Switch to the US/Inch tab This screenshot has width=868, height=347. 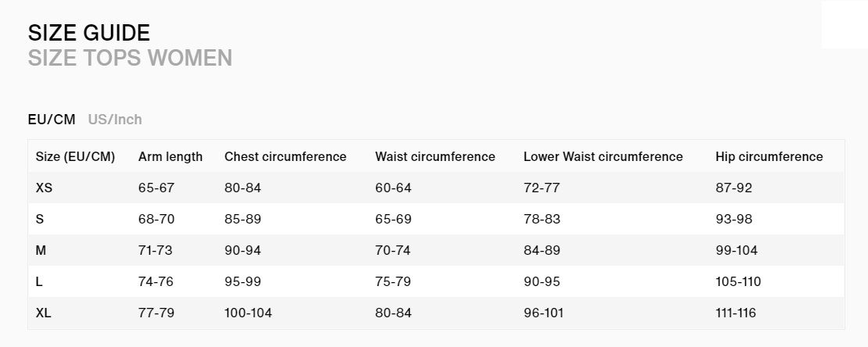coord(115,120)
